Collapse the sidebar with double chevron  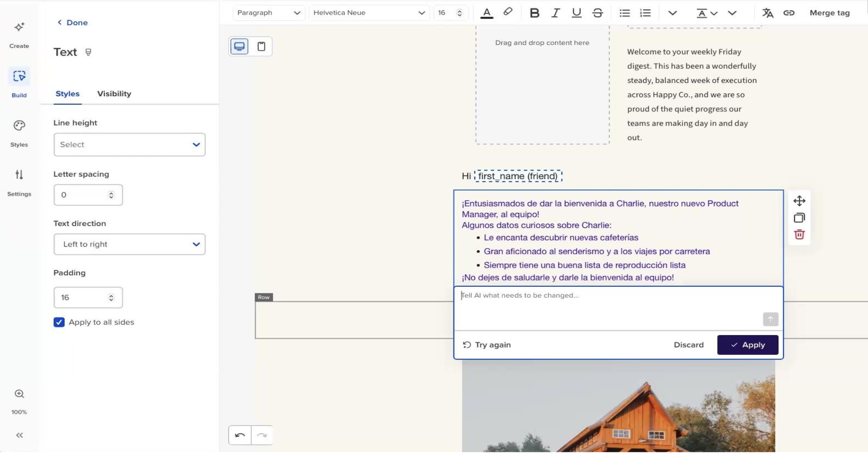point(19,435)
